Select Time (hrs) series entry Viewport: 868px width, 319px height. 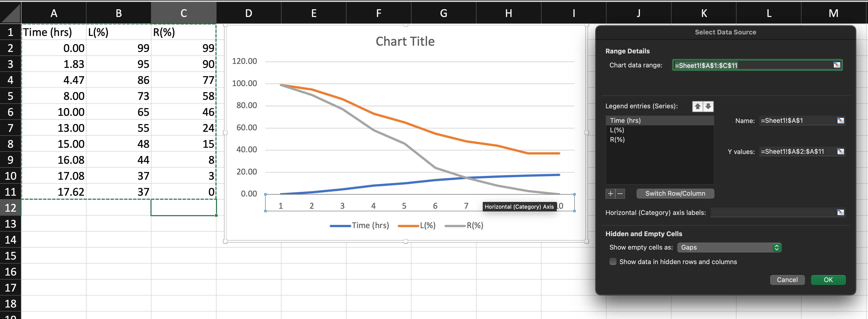tap(625, 121)
